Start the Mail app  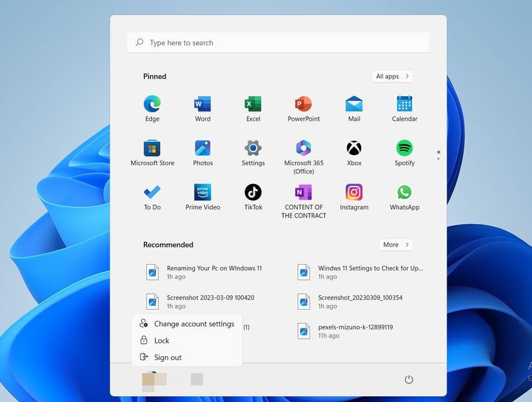[353, 103]
